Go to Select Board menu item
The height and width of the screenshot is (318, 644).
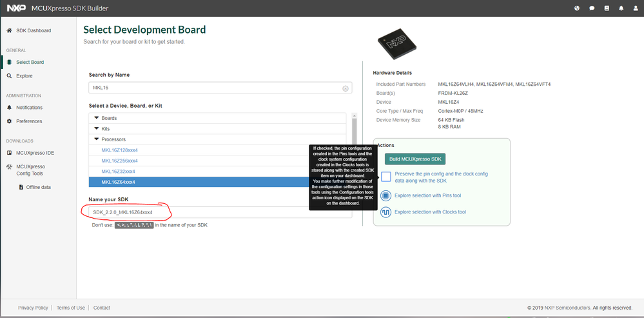[x=30, y=62]
